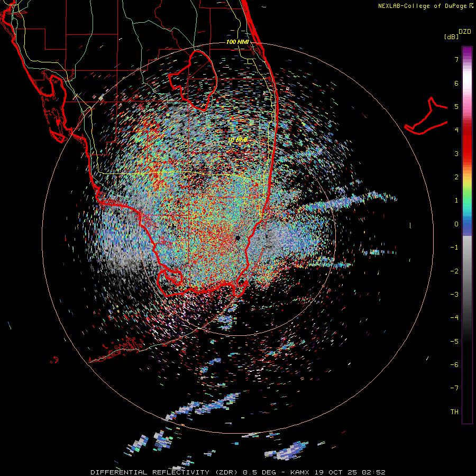
Task: Click the 1 value on the color scale
Action: pos(456,200)
